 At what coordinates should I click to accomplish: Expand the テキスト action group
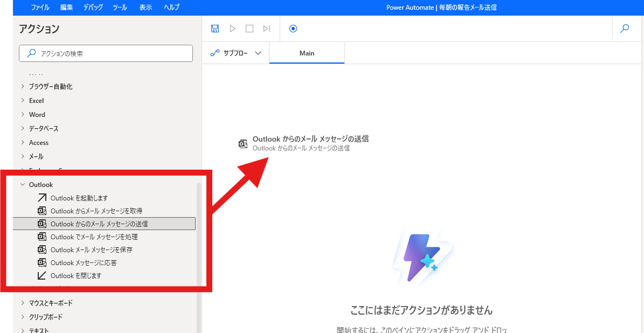point(23,330)
